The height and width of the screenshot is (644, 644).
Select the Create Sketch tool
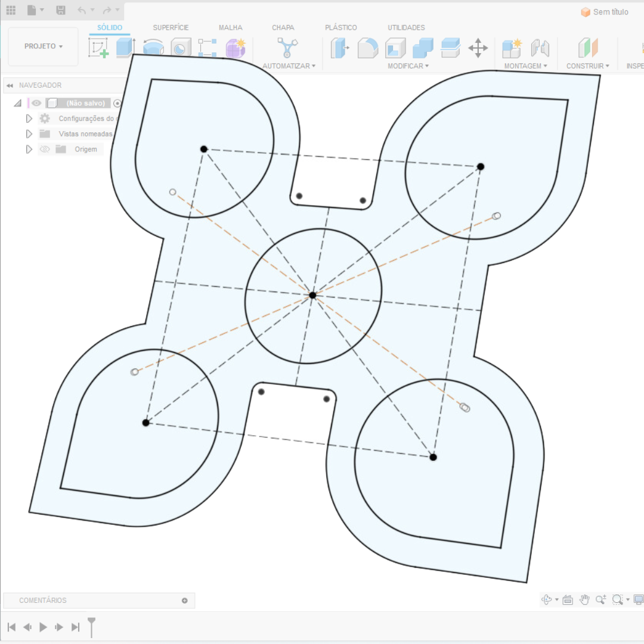pyautogui.click(x=98, y=48)
